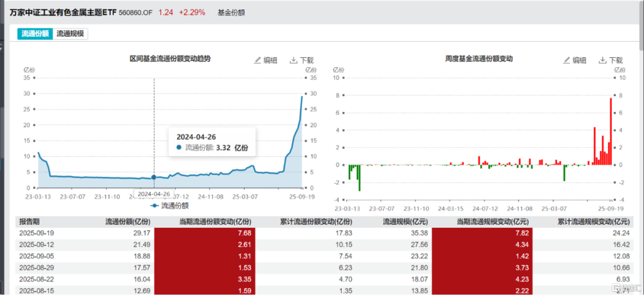Image resolution: width=644 pixels, height=295 pixels.
Task: Click the 7.68 share change cell
Action: [205, 233]
